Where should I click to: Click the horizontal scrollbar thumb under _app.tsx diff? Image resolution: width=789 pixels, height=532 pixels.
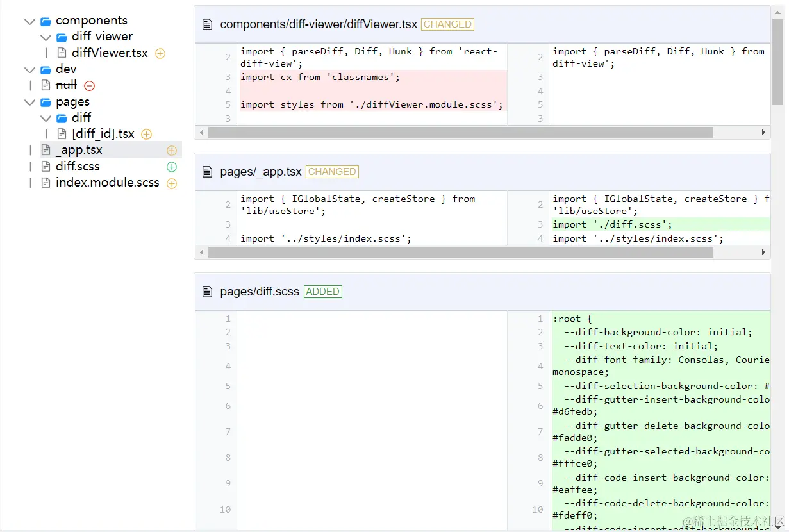[x=460, y=253]
